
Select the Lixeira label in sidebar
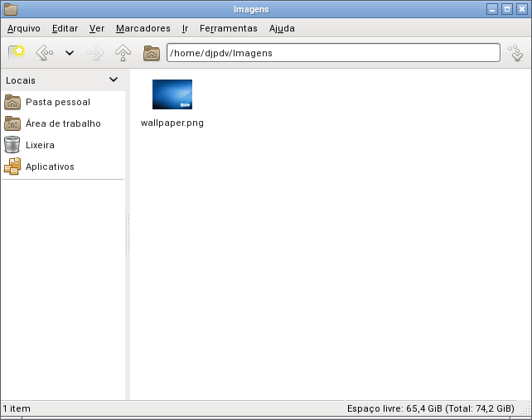click(x=40, y=145)
